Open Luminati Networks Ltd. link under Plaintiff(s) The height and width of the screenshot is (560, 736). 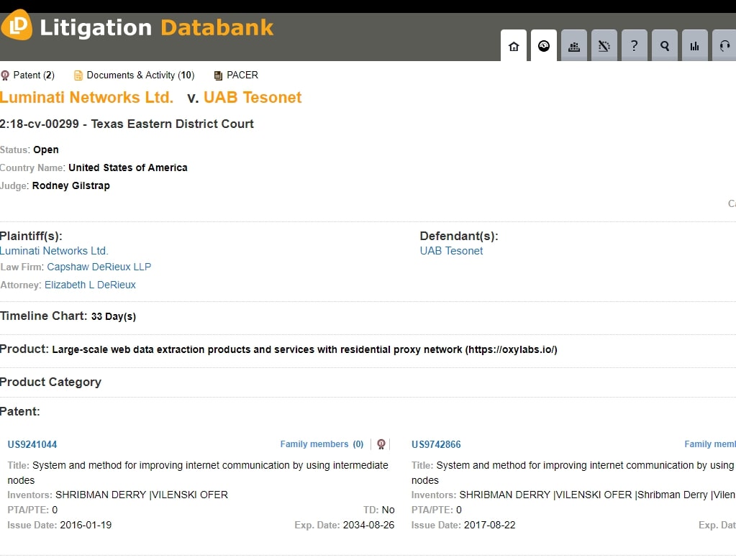click(x=54, y=251)
